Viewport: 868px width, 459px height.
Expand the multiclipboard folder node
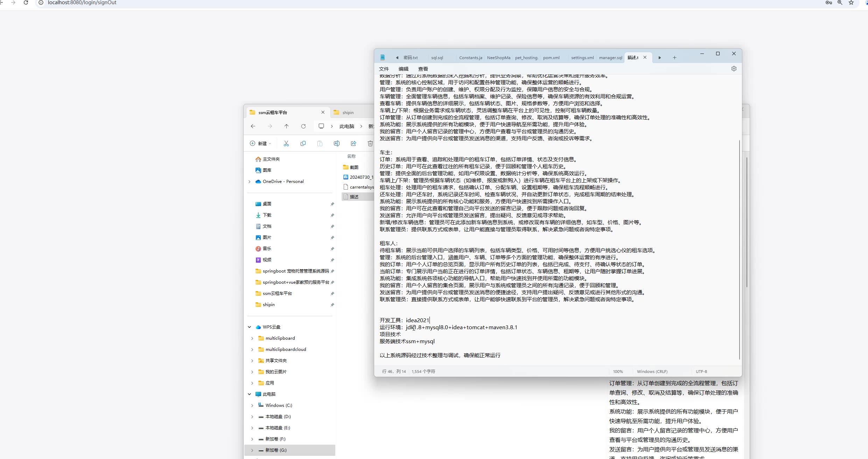coord(252,338)
